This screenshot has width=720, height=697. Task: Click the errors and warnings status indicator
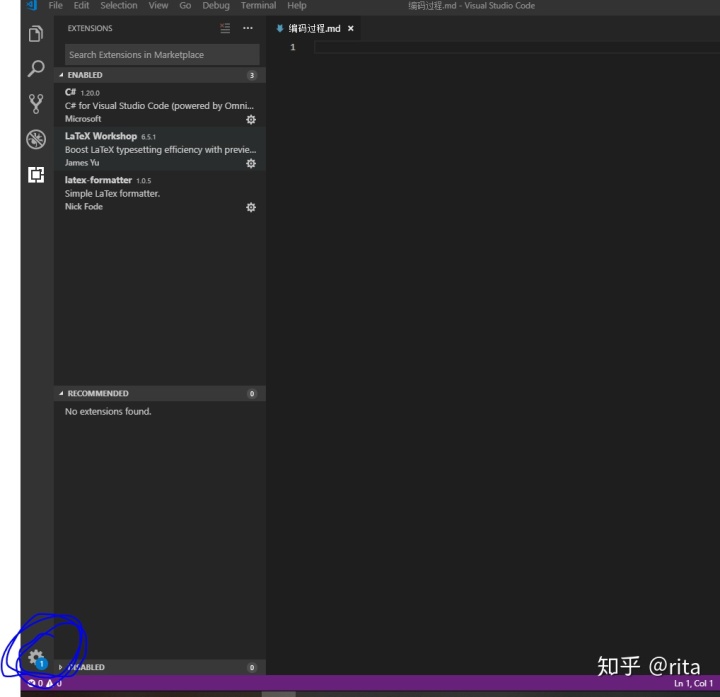pyautogui.click(x=45, y=683)
